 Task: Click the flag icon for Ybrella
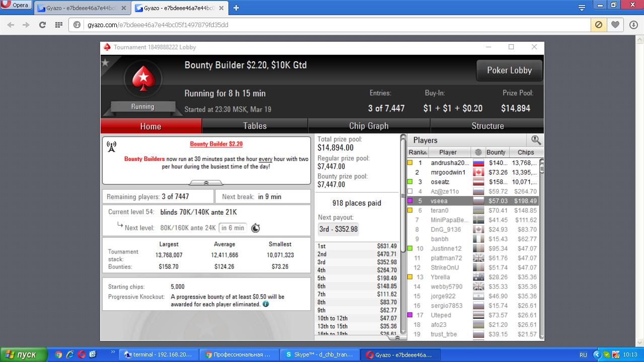point(478,277)
